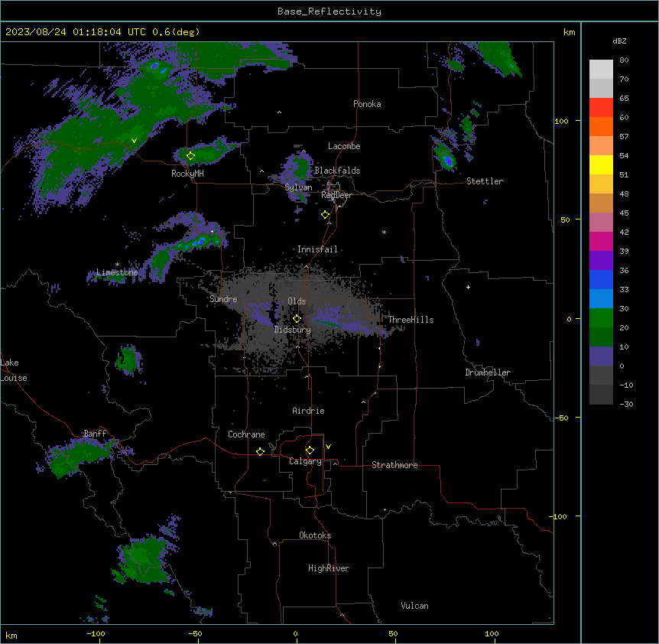Viewport: 659px width, 644px height.
Task: Click the Lacombe city label
Action: click(344, 146)
